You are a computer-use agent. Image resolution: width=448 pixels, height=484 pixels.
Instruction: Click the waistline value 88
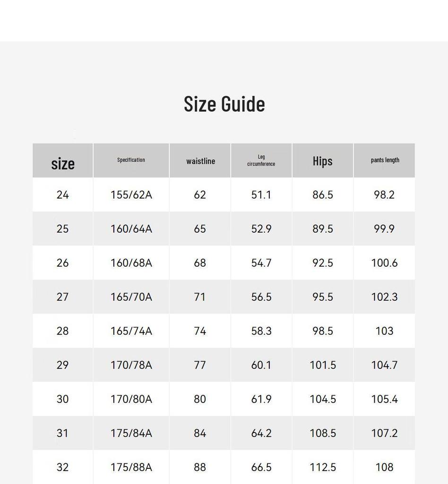point(200,467)
